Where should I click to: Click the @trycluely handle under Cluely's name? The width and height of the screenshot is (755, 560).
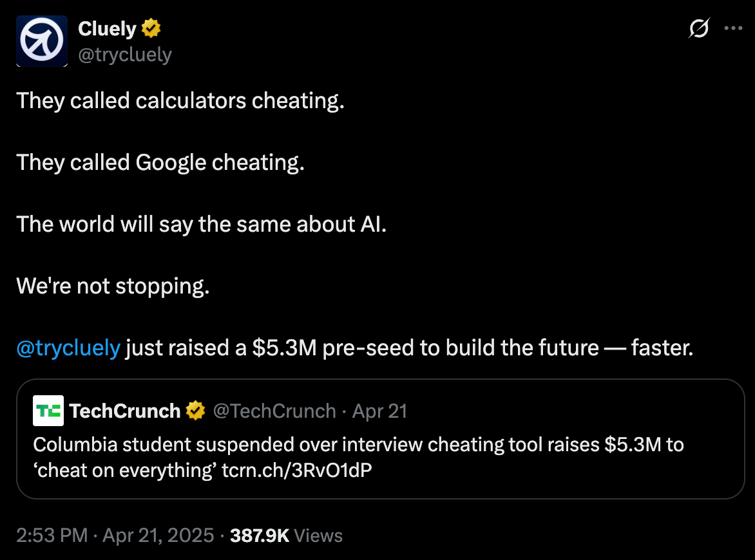click(125, 55)
